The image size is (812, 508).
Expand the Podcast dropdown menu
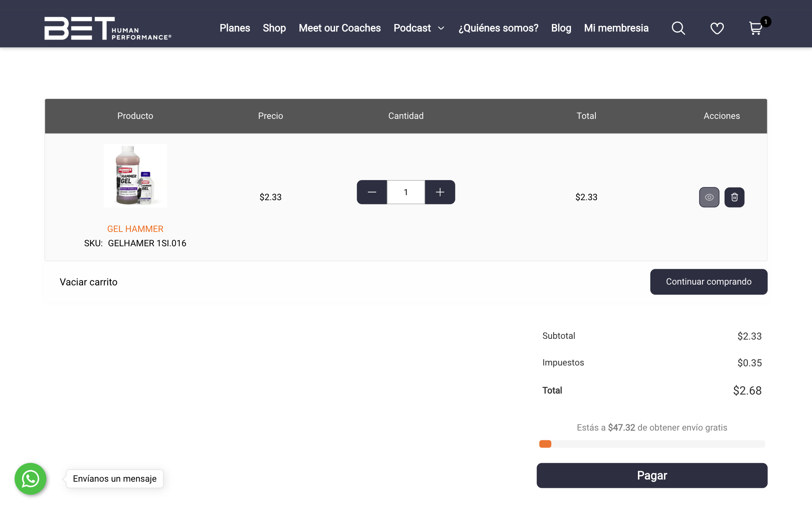click(x=419, y=28)
